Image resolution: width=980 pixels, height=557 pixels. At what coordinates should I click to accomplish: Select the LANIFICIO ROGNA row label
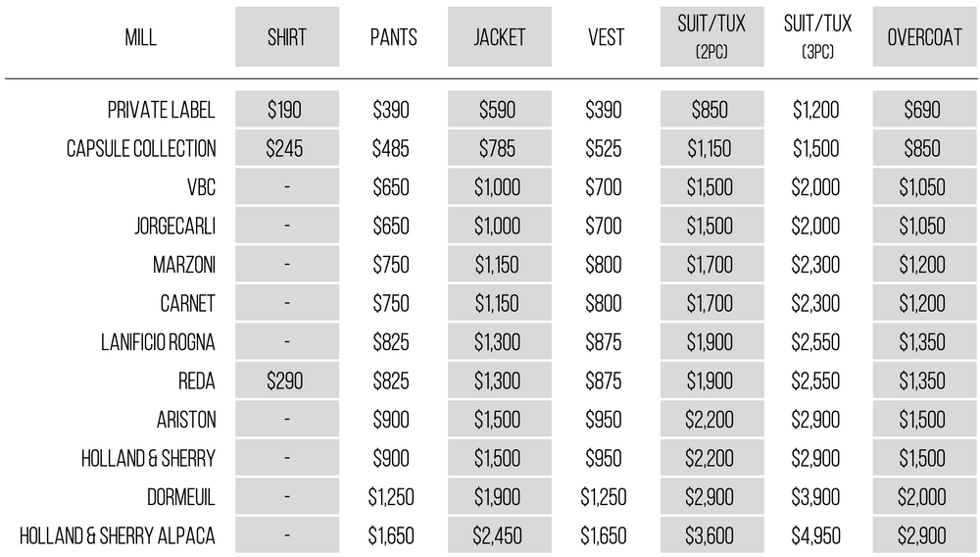(x=158, y=342)
